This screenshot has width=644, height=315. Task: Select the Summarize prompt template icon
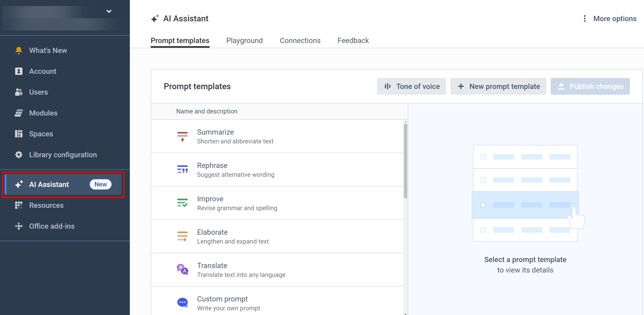coord(182,136)
